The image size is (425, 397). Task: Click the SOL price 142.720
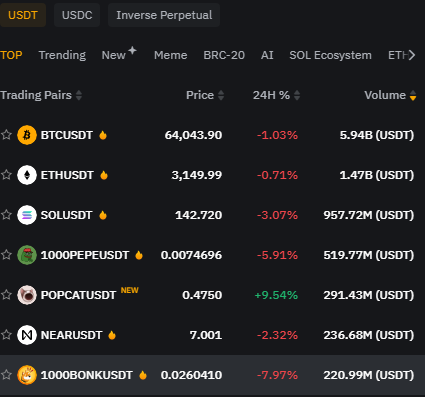pyautogui.click(x=199, y=215)
